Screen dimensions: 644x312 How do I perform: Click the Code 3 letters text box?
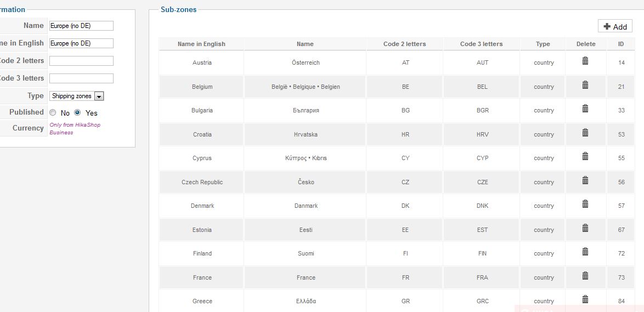pyautogui.click(x=81, y=78)
